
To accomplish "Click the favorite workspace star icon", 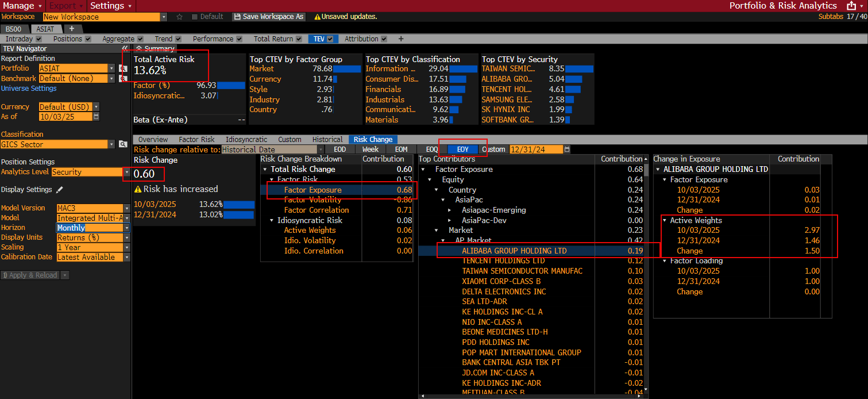I will tap(180, 17).
